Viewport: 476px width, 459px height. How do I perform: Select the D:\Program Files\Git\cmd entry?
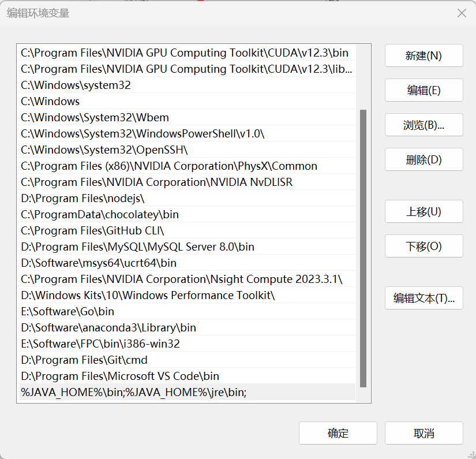click(x=84, y=360)
